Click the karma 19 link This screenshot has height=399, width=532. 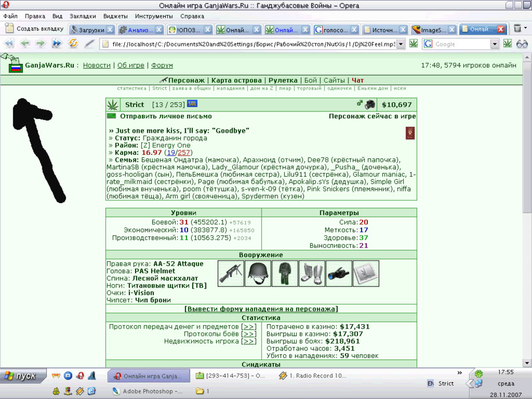click(171, 153)
